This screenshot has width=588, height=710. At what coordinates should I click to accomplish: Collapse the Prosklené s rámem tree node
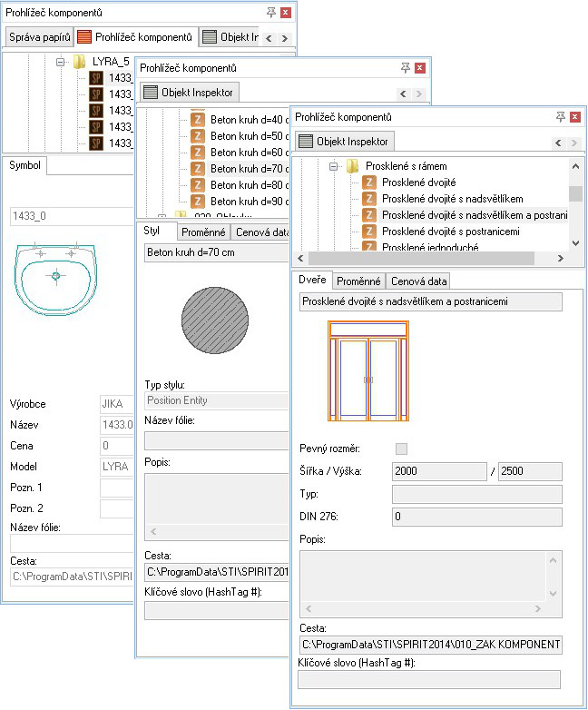334,166
